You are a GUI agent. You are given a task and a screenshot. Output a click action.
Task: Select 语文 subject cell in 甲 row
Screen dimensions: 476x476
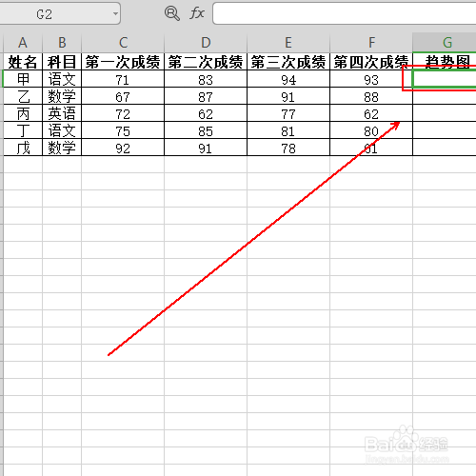pos(62,79)
